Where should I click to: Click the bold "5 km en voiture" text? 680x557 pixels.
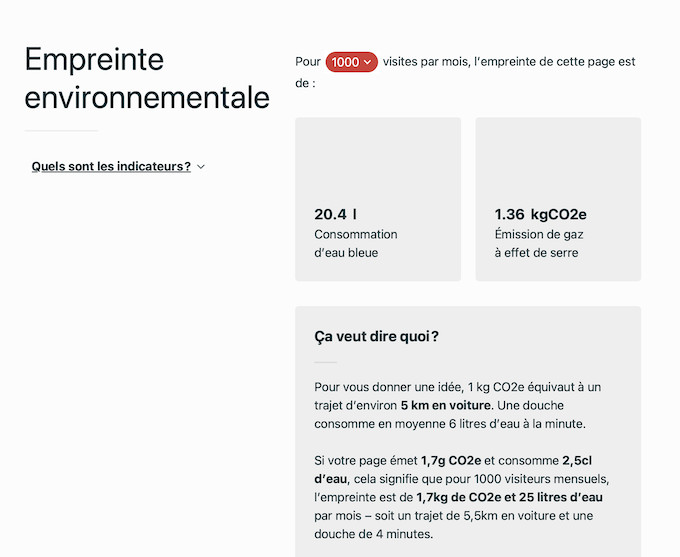point(445,405)
